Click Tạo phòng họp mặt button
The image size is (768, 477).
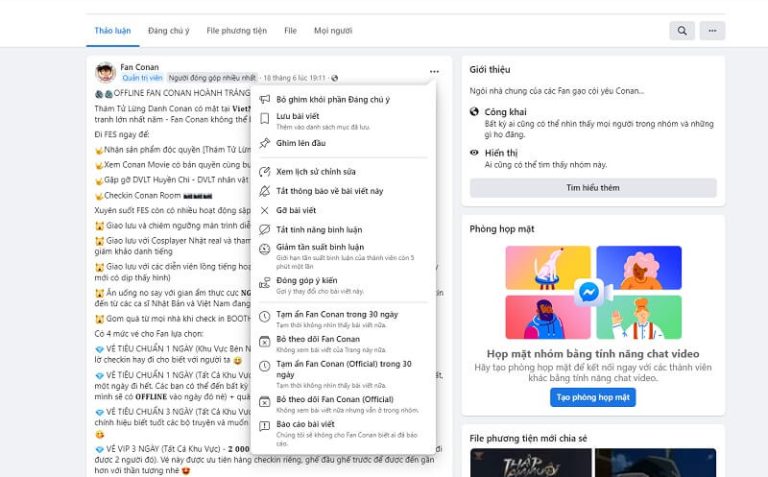593,397
